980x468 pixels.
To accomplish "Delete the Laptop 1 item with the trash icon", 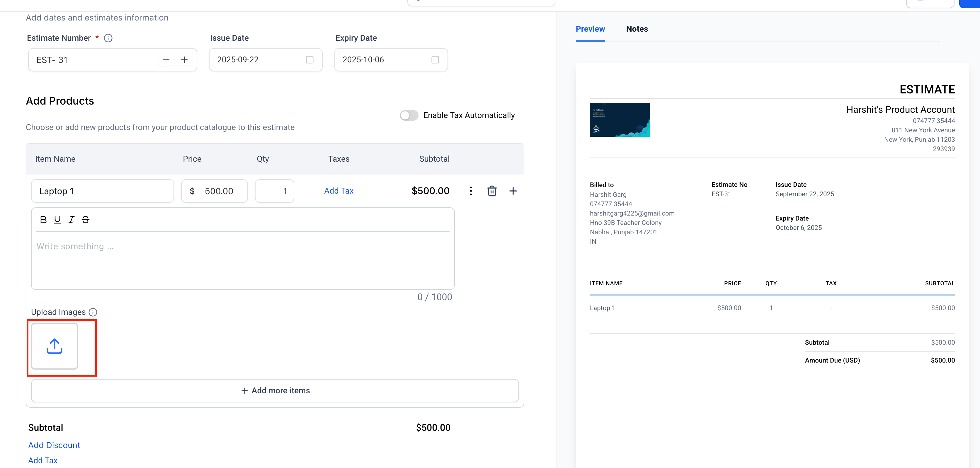I will (x=492, y=191).
